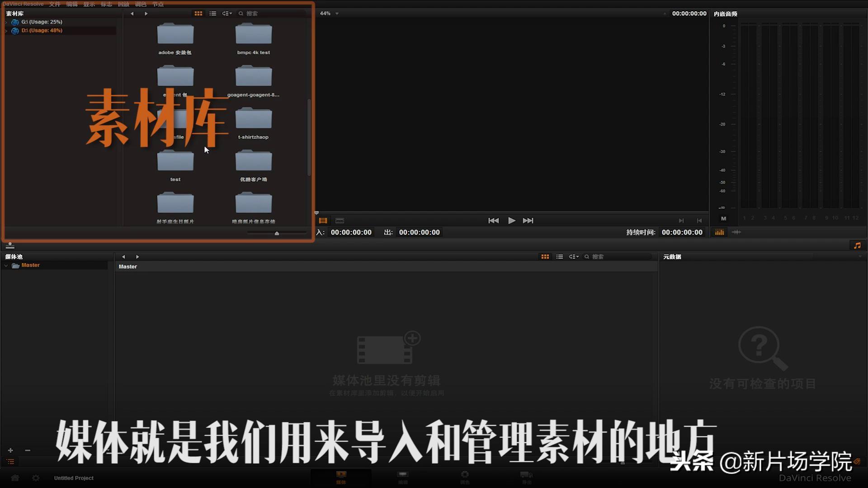Switch media pool to list view
The width and height of the screenshot is (868, 488).
(x=560, y=257)
